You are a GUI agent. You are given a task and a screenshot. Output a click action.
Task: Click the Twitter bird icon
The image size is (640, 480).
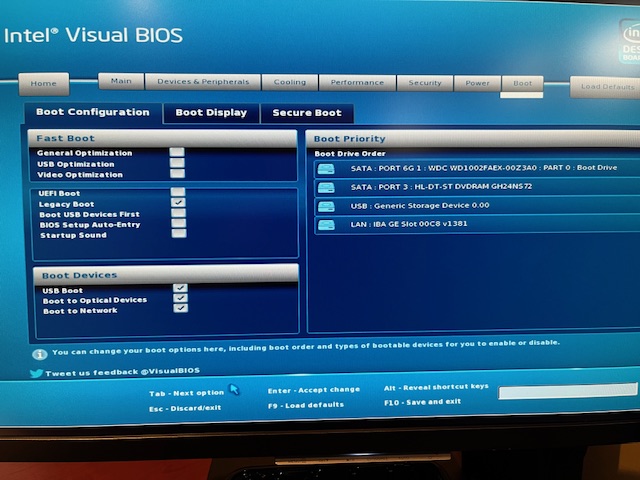click(36, 373)
